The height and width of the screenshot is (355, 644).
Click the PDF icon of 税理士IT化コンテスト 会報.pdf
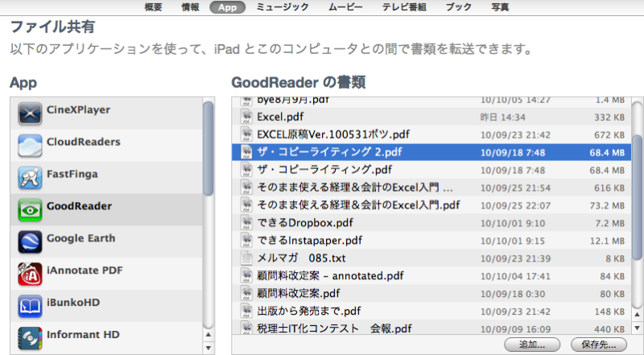246,328
